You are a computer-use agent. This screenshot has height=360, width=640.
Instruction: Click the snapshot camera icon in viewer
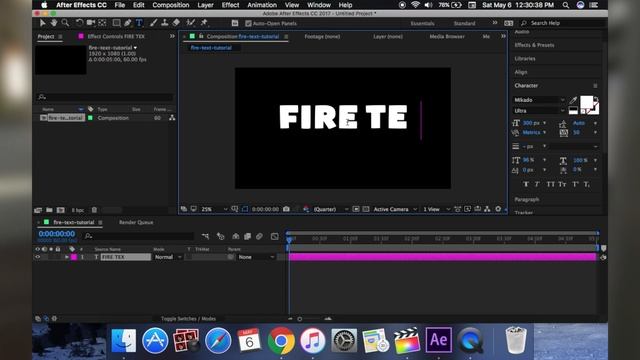pyautogui.click(x=286, y=209)
